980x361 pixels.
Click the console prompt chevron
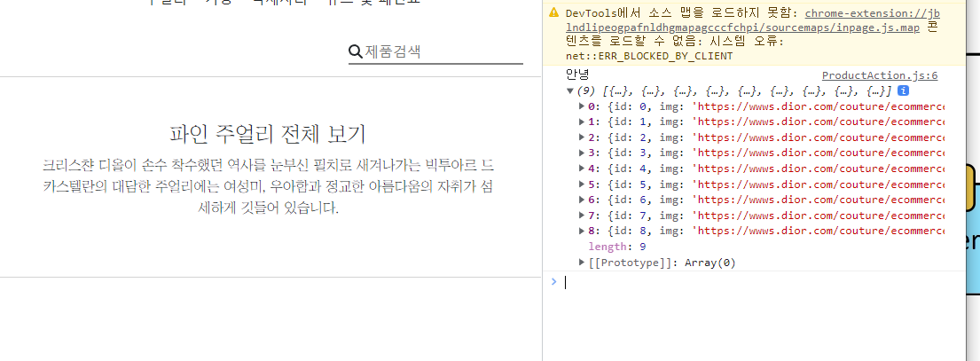point(553,282)
